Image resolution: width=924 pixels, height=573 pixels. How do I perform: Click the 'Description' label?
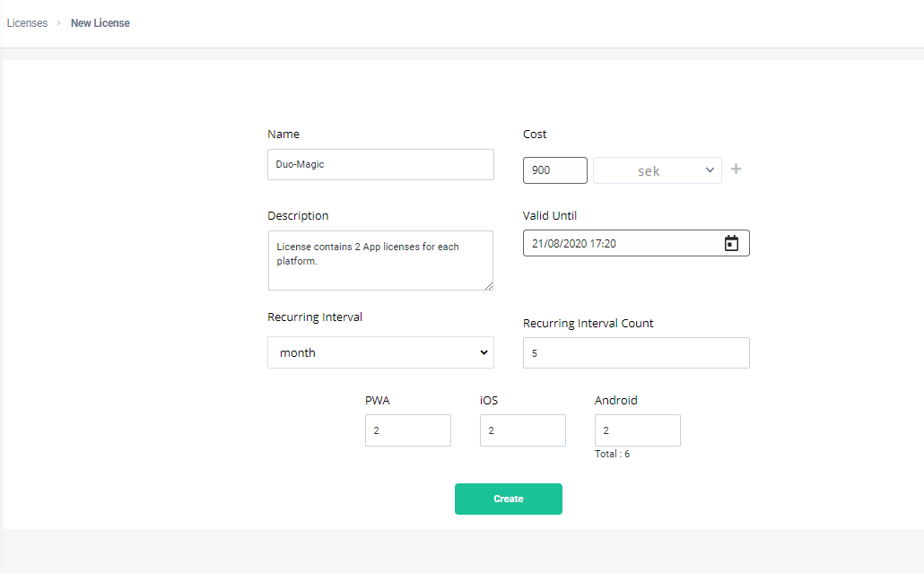click(x=298, y=215)
